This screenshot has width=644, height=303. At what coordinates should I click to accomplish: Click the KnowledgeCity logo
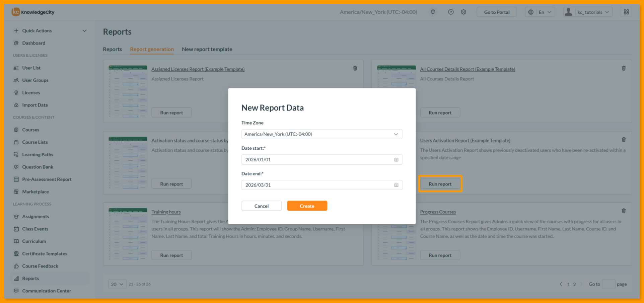tap(33, 12)
